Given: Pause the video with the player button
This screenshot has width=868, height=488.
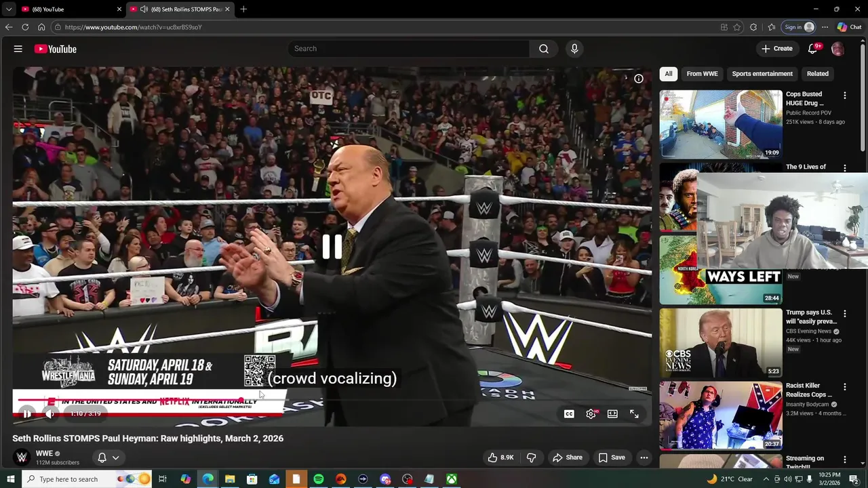Looking at the screenshot, I should 26,413.
